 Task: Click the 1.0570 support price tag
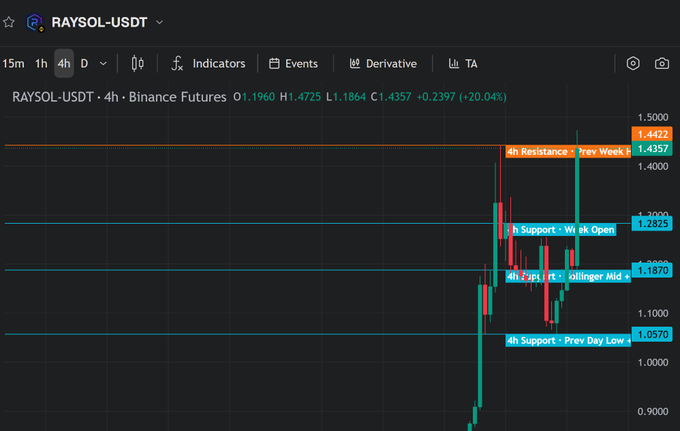point(652,334)
